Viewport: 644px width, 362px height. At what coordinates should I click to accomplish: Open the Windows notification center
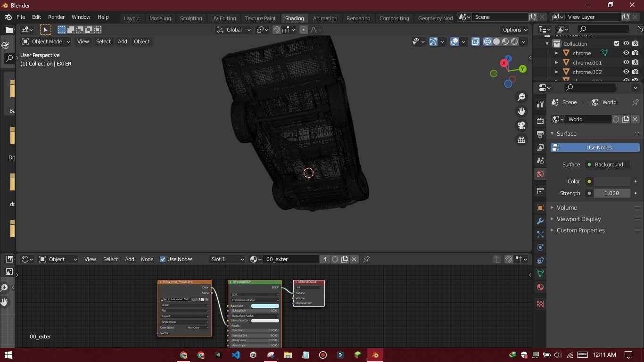pos(628,355)
